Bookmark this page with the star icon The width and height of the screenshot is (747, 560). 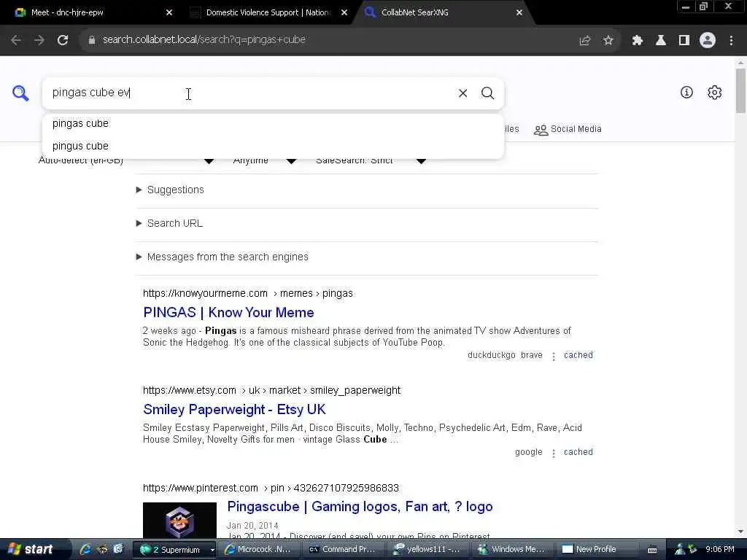[608, 41]
